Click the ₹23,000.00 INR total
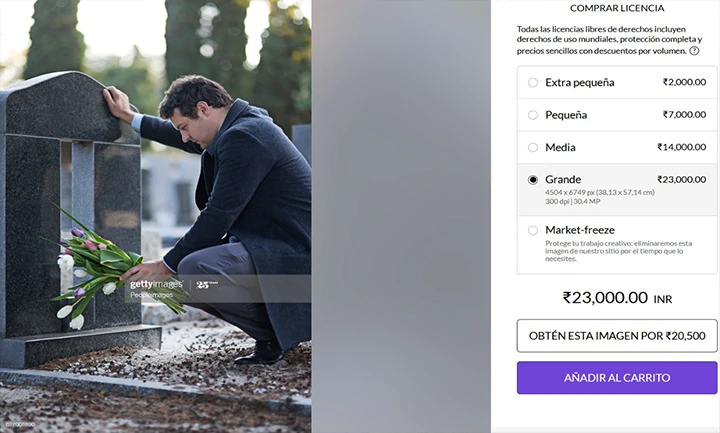 pos(617,298)
